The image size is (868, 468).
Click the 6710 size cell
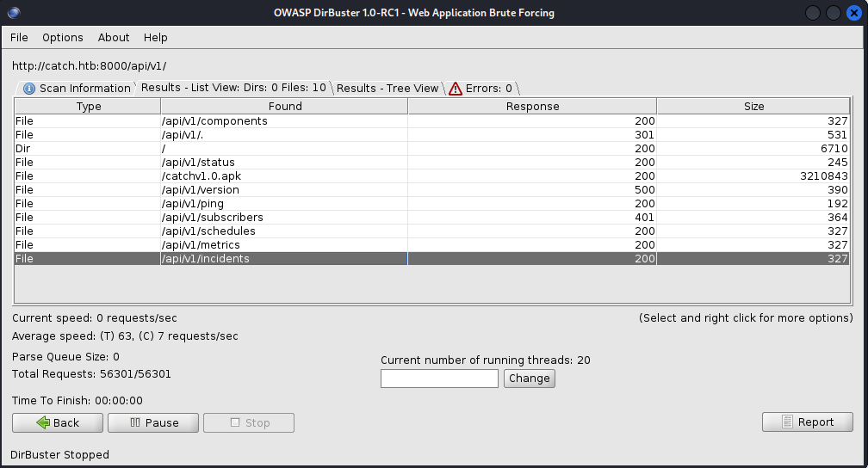click(x=753, y=149)
